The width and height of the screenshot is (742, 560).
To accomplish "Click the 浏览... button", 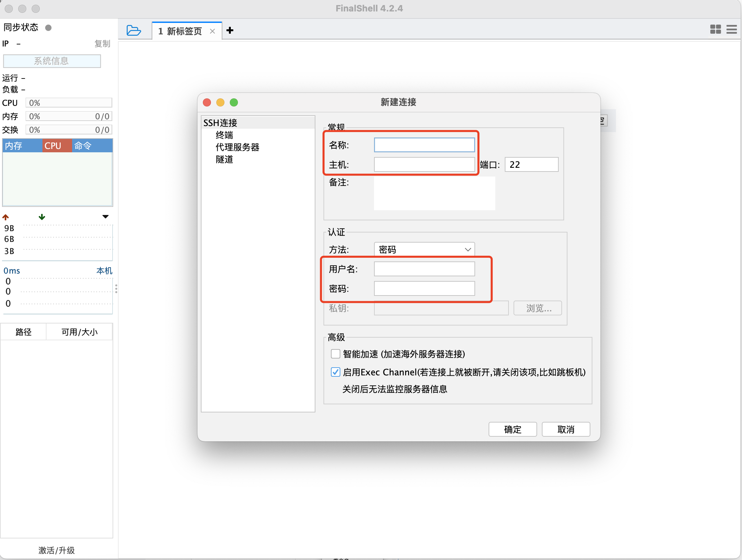I will pyautogui.click(x=538, y=308).
